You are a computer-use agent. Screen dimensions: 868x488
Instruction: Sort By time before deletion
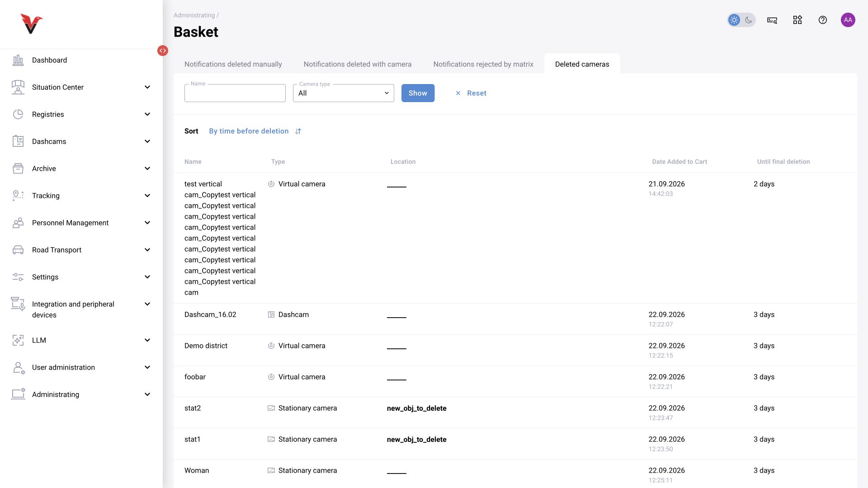click(x=249, y=131)
